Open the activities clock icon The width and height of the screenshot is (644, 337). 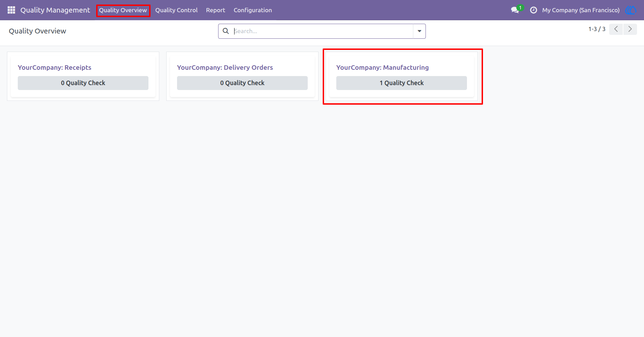[x=533, y=10]
